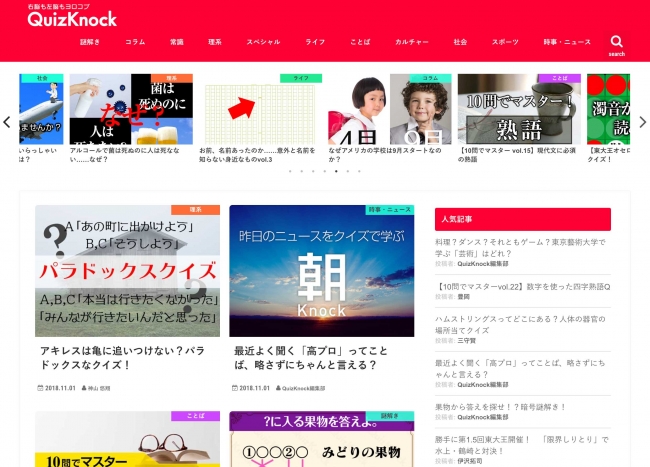Open the 10問でマスター 熟語 carousel thumbnail
Image resolution: width=650 pixels, height=467 pixels.
point(519,109)
